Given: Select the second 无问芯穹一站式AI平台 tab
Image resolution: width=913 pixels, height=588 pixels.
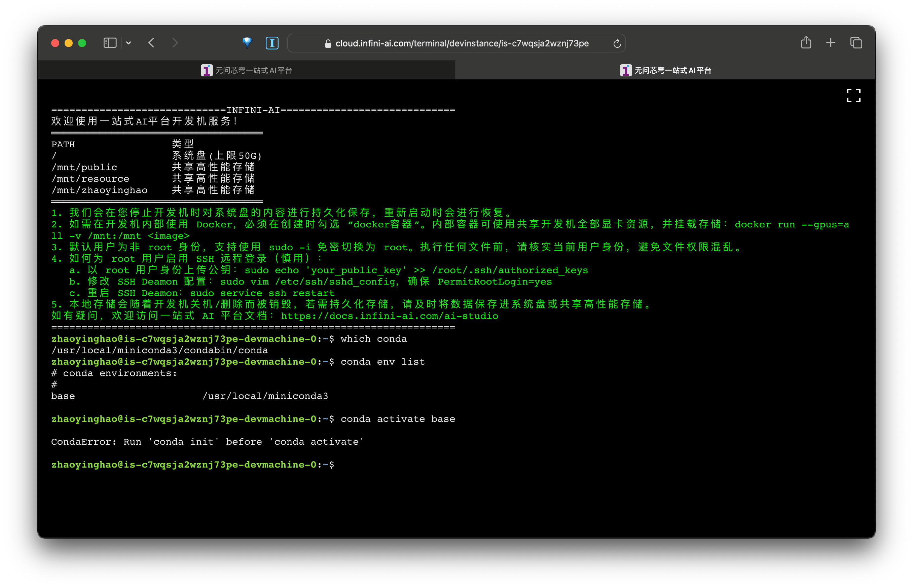Looking at the screenshot, I should click(665, 70).
